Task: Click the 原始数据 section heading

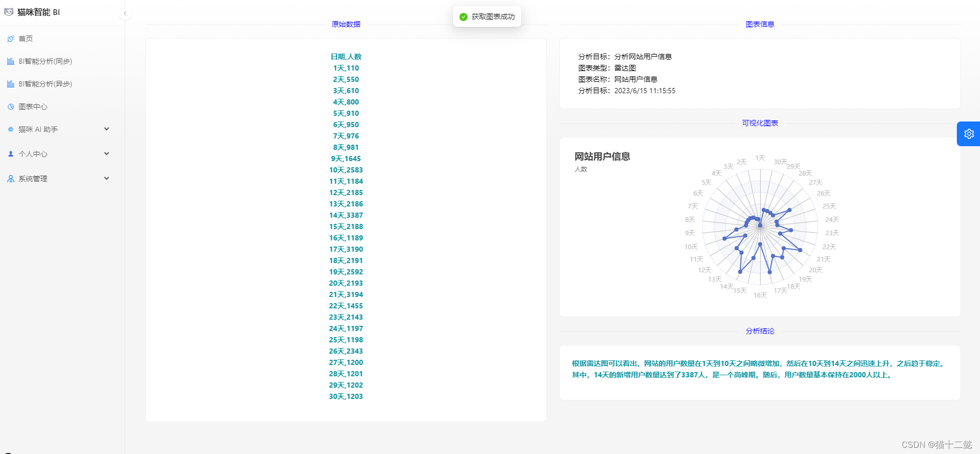Action: [346, 24]
